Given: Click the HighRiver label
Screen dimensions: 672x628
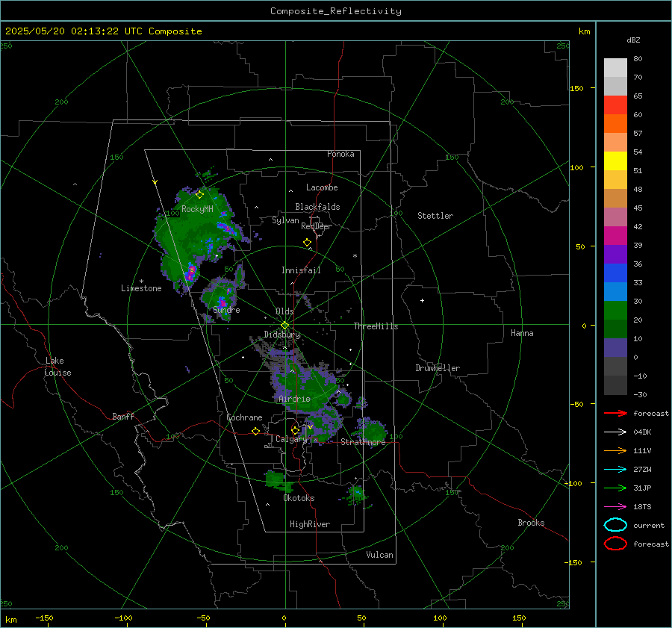Looking at the screenshot, I should pos(310,524).
